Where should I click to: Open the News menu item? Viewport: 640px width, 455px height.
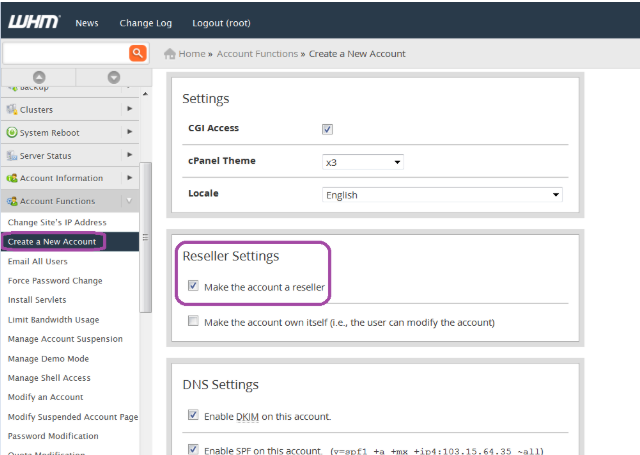(x=87, y=23)
